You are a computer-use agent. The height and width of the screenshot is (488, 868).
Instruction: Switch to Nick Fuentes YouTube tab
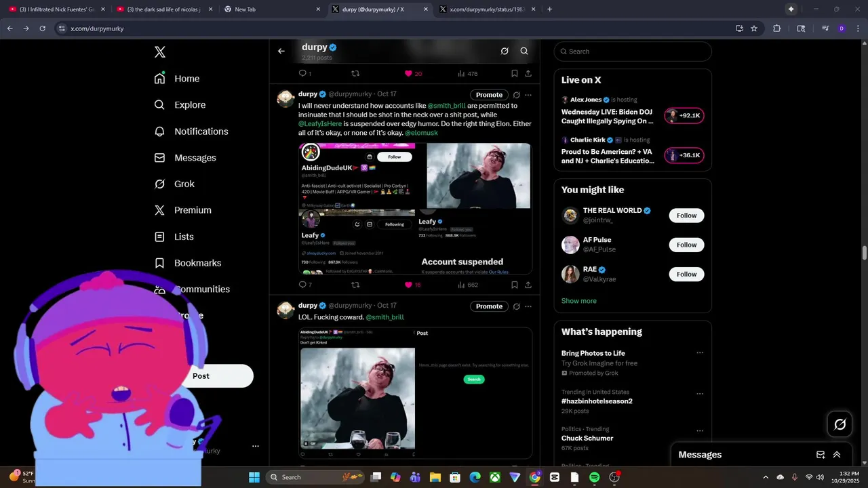[57, 9]
